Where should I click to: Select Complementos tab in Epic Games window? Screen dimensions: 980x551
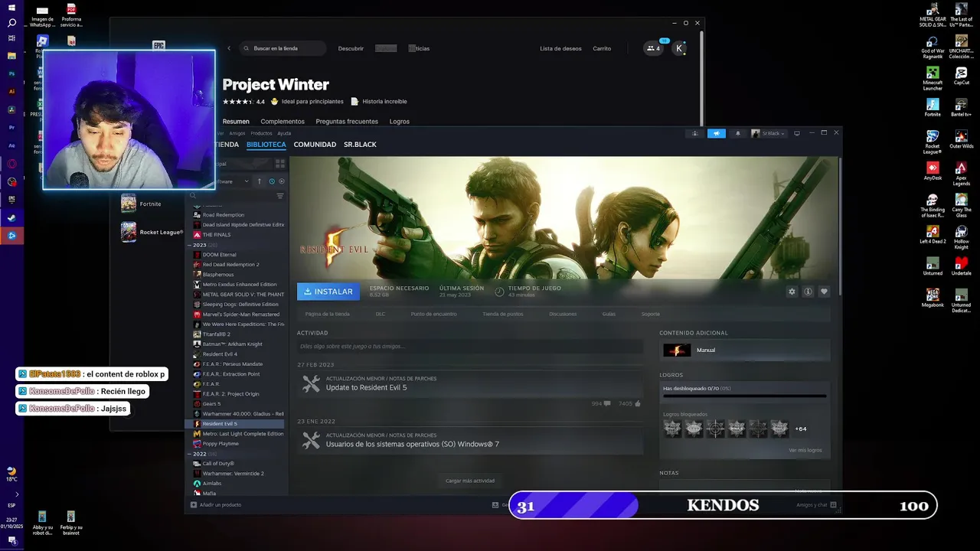(283, 122)
